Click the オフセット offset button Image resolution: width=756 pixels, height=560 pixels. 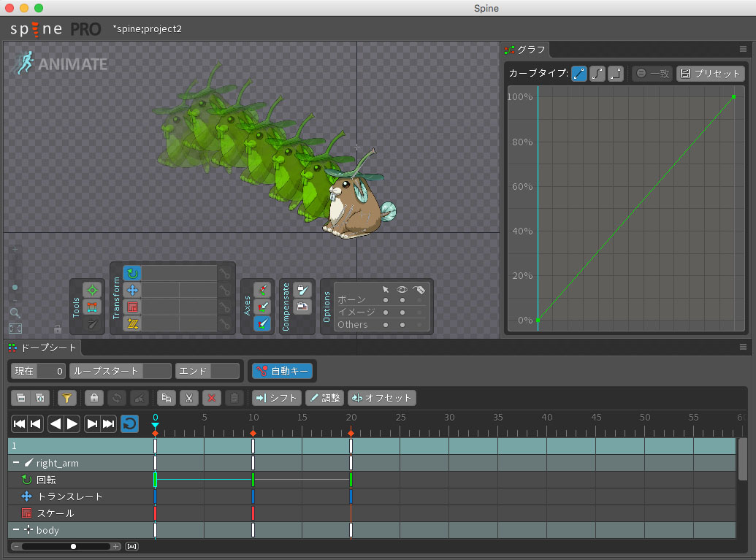(x=382, y=398)
